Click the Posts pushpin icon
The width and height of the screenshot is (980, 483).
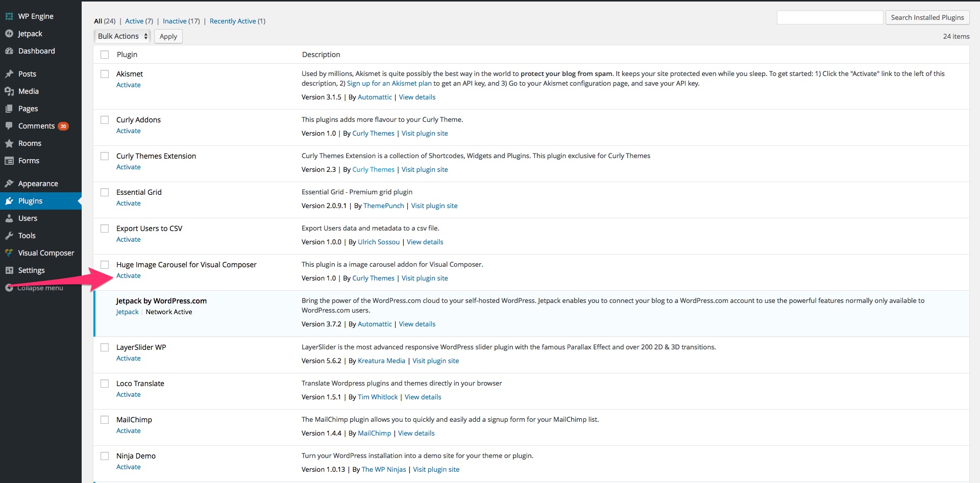pos(9,74)
